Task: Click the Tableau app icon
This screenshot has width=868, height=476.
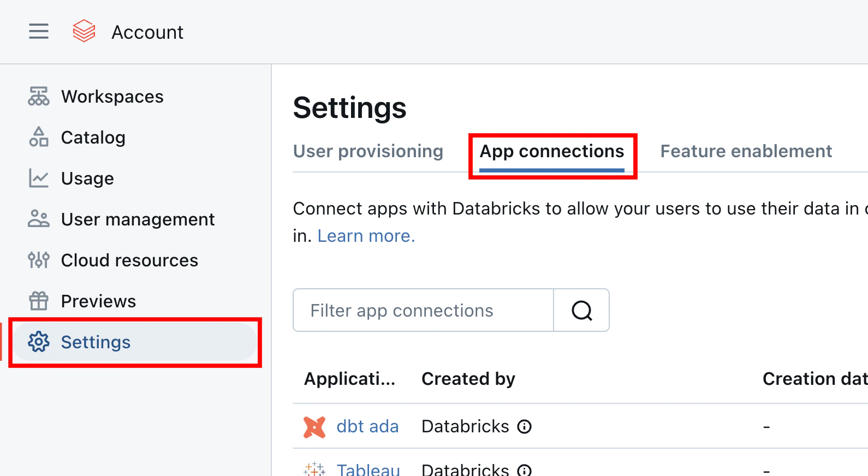Action: [x=314, y=469]
